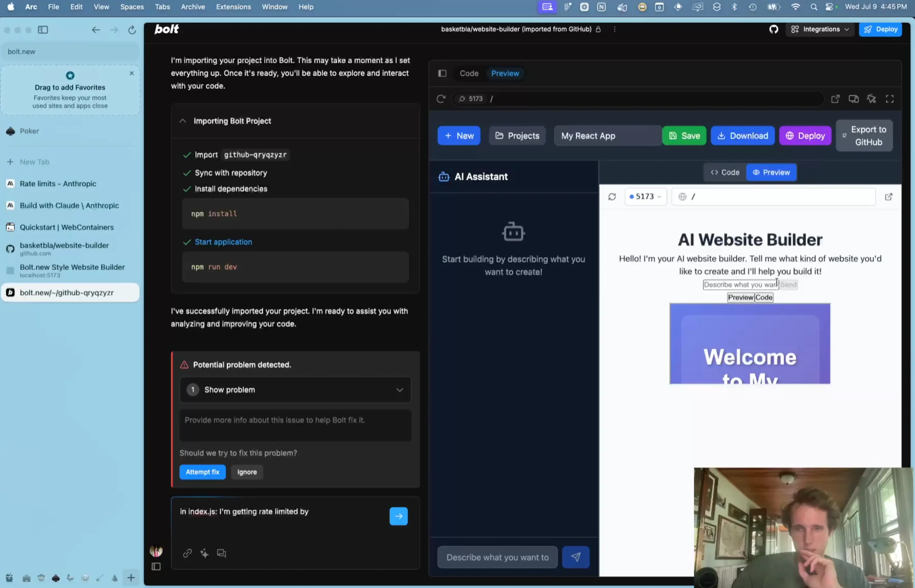915x588 pixels.
Task: Click Export to GitHub button
Action: coord(864,135)
